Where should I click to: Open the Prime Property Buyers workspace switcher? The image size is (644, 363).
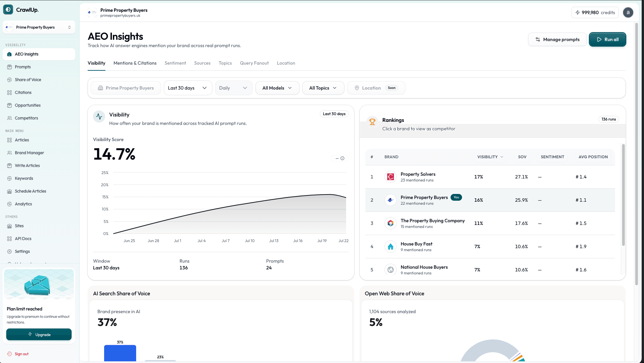point(39,27)
